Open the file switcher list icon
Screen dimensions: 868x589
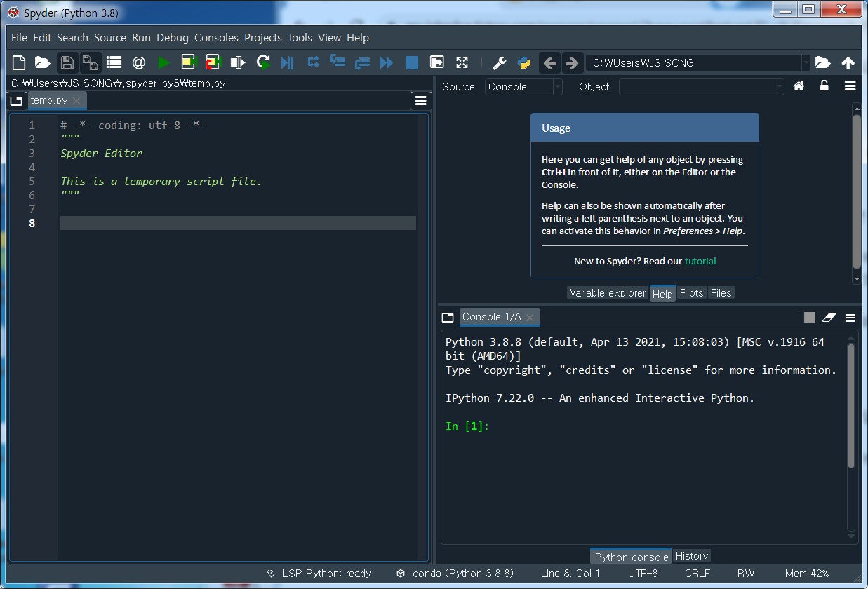coord(114,62)
